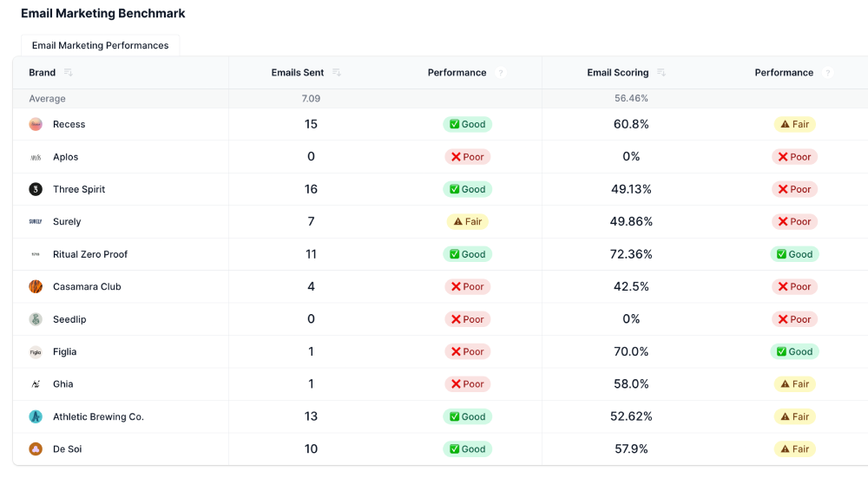868x478 pixels.
Task: Select the Athletic Brewing Co. brand name
Action: tap(99, 416)
